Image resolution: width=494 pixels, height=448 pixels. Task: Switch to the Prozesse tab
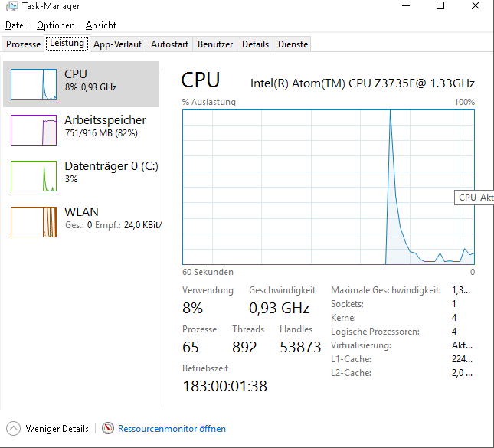tap(24, 44)
